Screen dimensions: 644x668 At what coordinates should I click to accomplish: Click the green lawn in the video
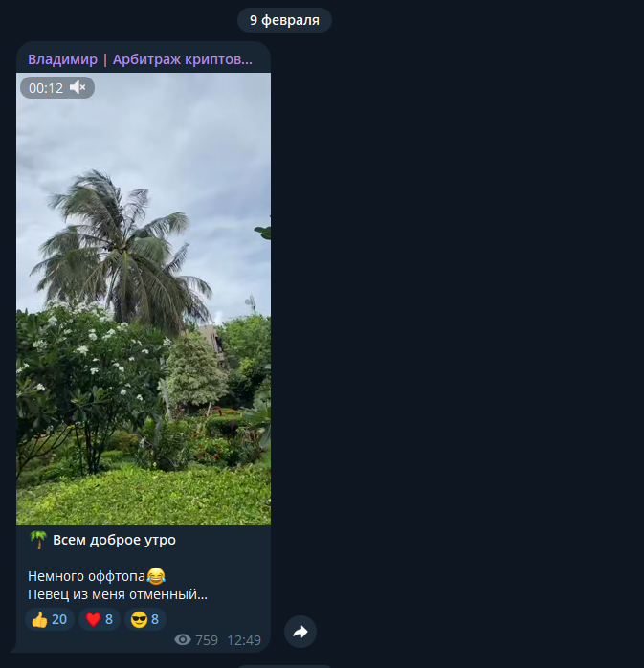click(x=144, y=493)
